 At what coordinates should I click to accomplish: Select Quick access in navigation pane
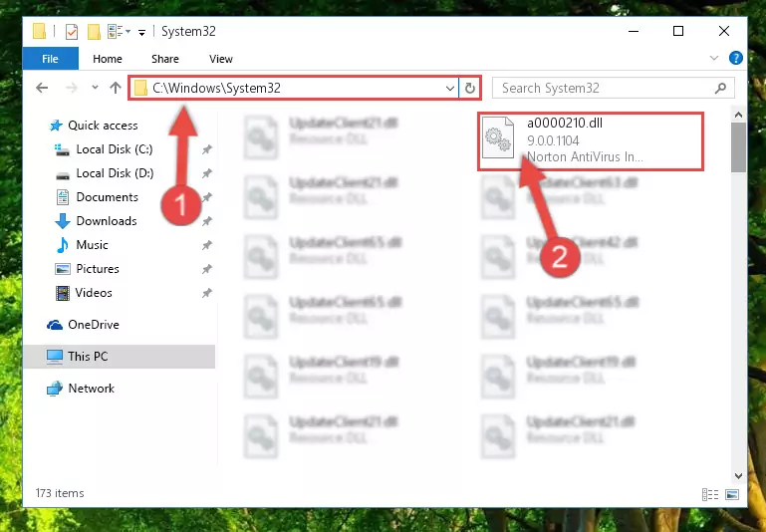pyautogui.click(x=94, y=126)
